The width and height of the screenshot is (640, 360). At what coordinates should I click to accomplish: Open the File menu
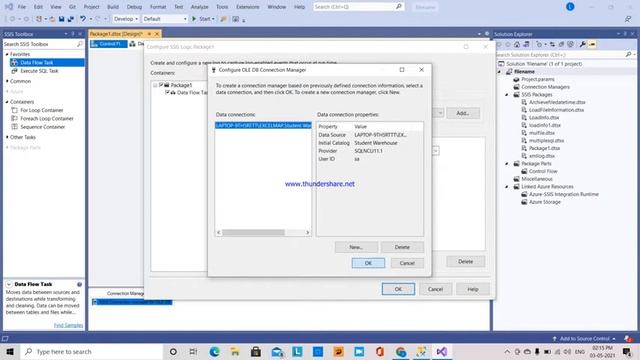point(22,7)
